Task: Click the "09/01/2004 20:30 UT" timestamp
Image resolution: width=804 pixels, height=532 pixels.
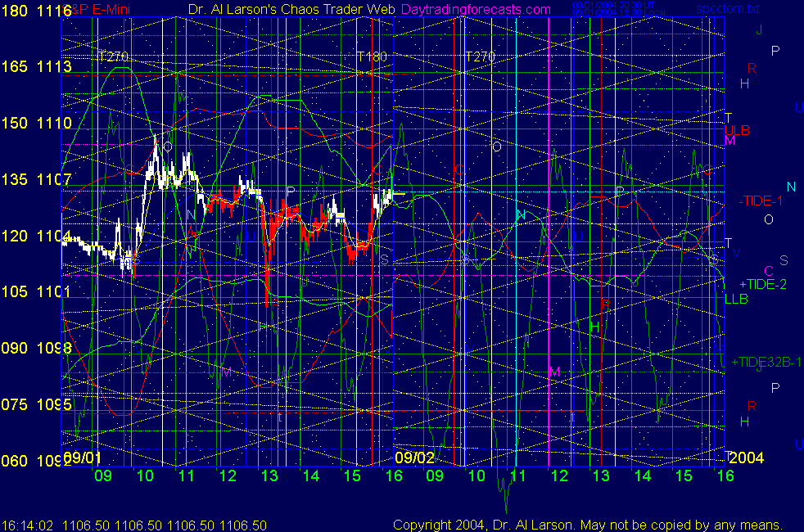Action: [613, 5]
